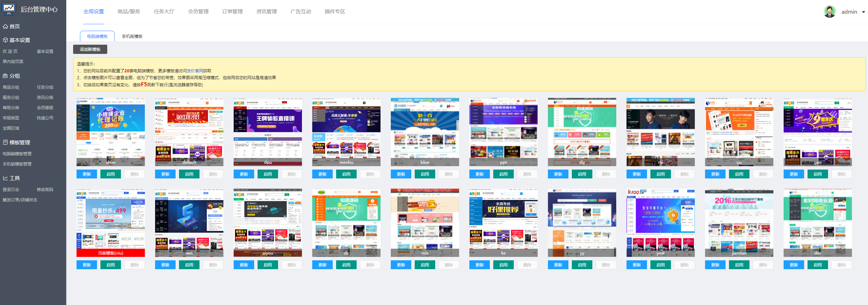Switch to the 手机版模板 tab
Viewport: 868px width, 305px height.
132,36
